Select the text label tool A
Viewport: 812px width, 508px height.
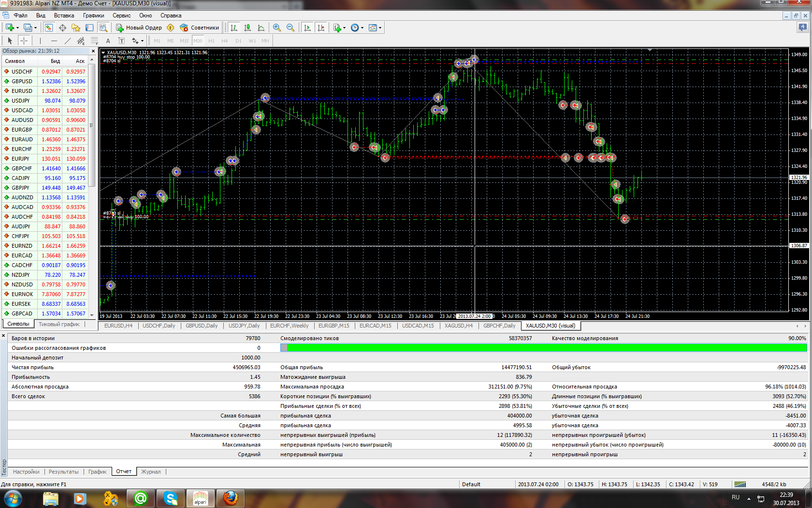click(108, 41)
